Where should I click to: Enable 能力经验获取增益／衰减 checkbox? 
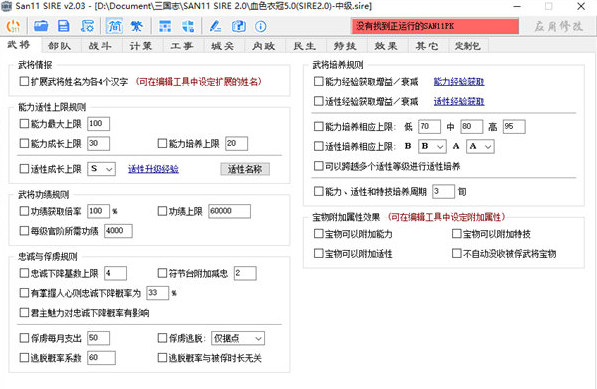coord(318,81)
